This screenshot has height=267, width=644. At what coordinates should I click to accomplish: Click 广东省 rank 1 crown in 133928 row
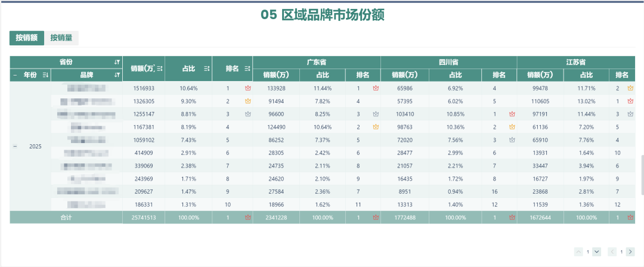pos(376,88)
